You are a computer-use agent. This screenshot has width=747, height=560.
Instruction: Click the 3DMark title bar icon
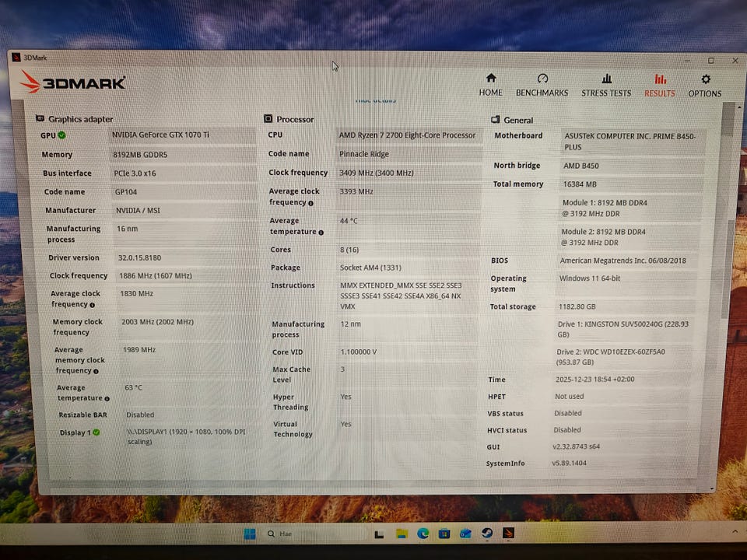(x=16, y=57)
